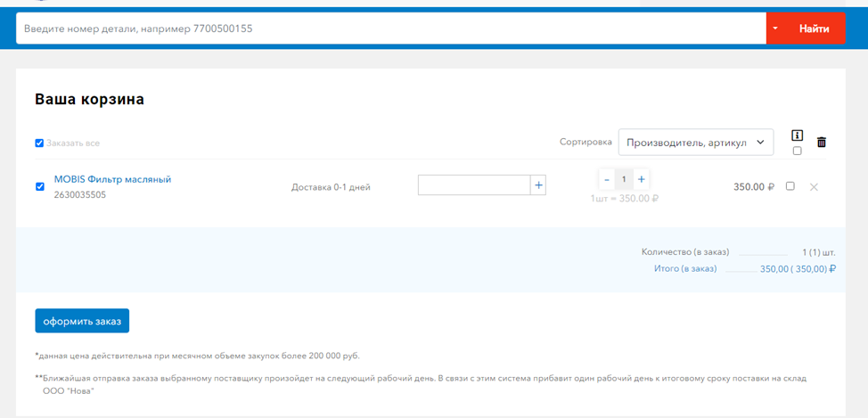Remove the MOBIS filter with the X icon
This screenshot has width=868, height=418.
813,187
